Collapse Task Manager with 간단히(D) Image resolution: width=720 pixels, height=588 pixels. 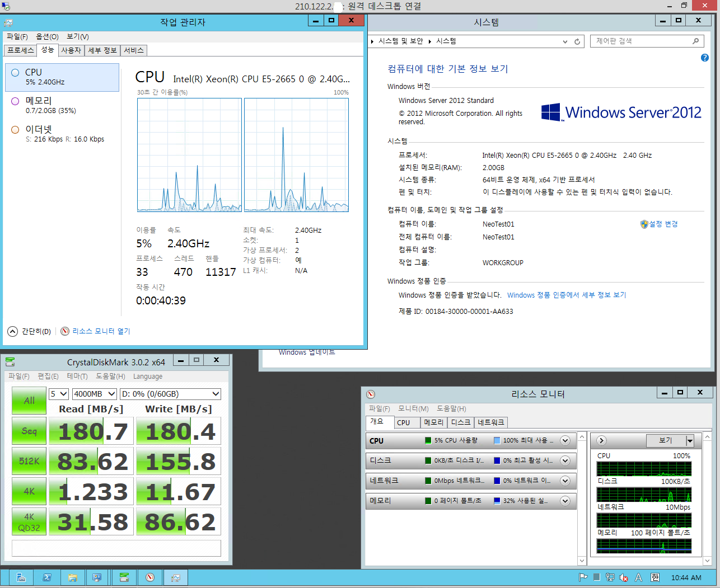pyautogui.click(x=30, y=331)
